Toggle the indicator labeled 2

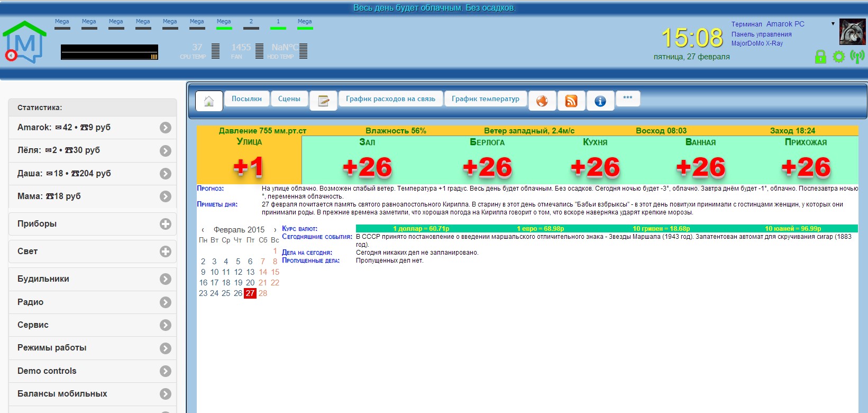[x=251, y=24]
